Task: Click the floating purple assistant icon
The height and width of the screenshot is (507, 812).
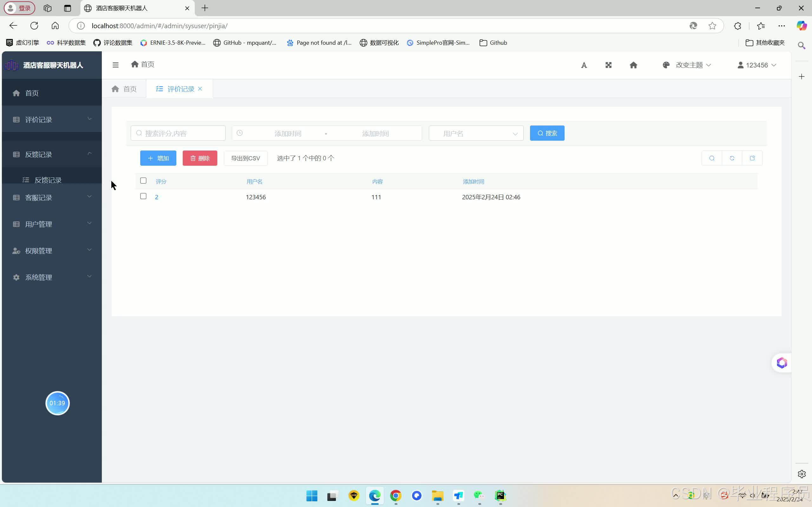Action: click(x=782, y=363)
